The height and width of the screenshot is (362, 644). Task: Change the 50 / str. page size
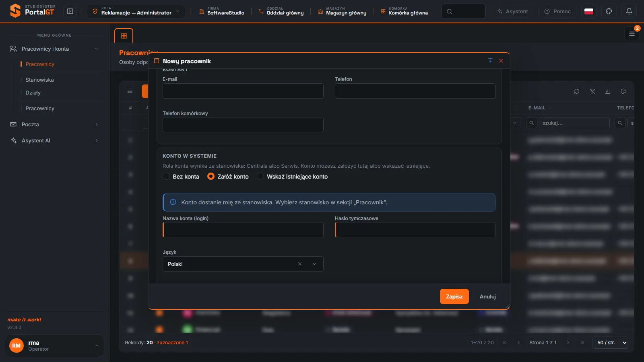point(610,343)
